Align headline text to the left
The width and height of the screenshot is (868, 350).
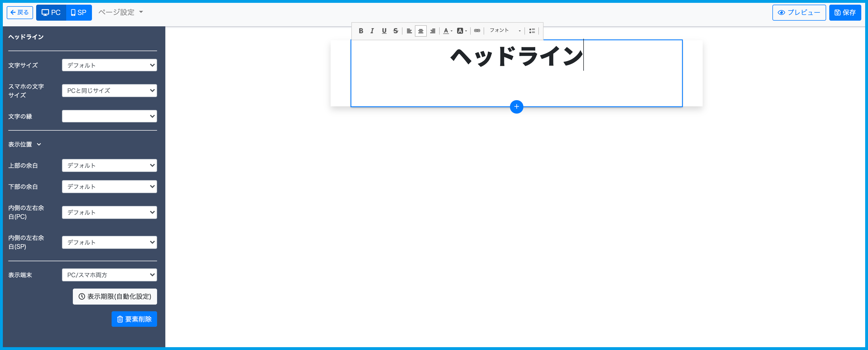click(x=409, y=31)
